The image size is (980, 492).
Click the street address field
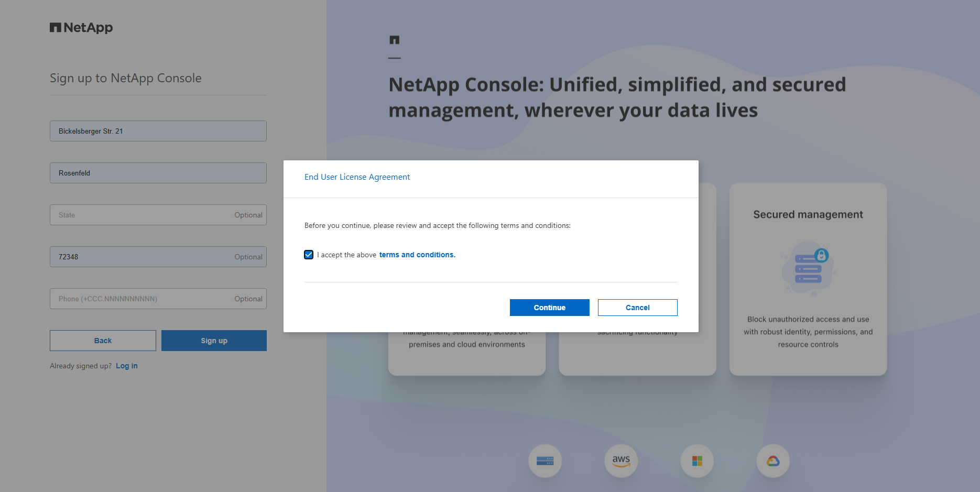click(158, 131)
